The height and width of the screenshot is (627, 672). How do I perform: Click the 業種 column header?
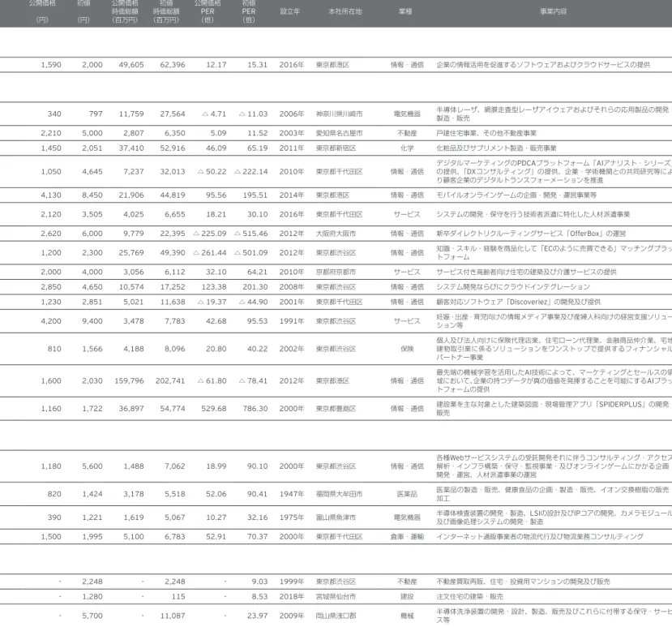coord(405,11)
